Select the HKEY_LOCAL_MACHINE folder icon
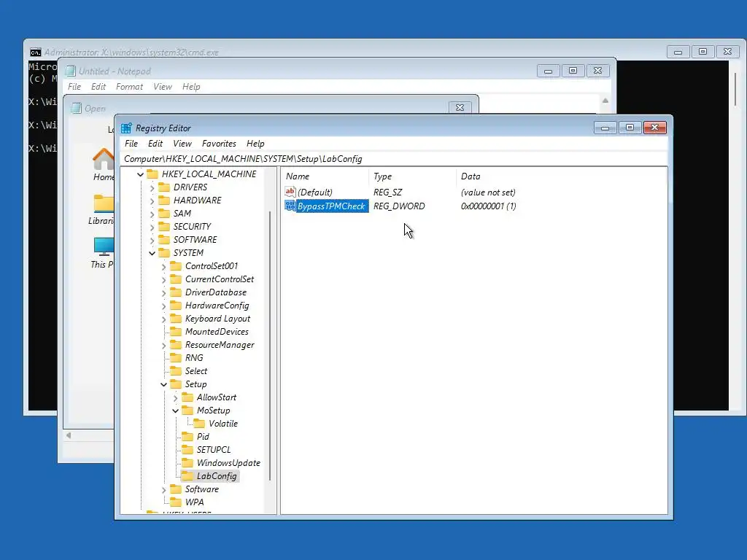Screen dimensions: 747x560 click(x=152, y=174)
